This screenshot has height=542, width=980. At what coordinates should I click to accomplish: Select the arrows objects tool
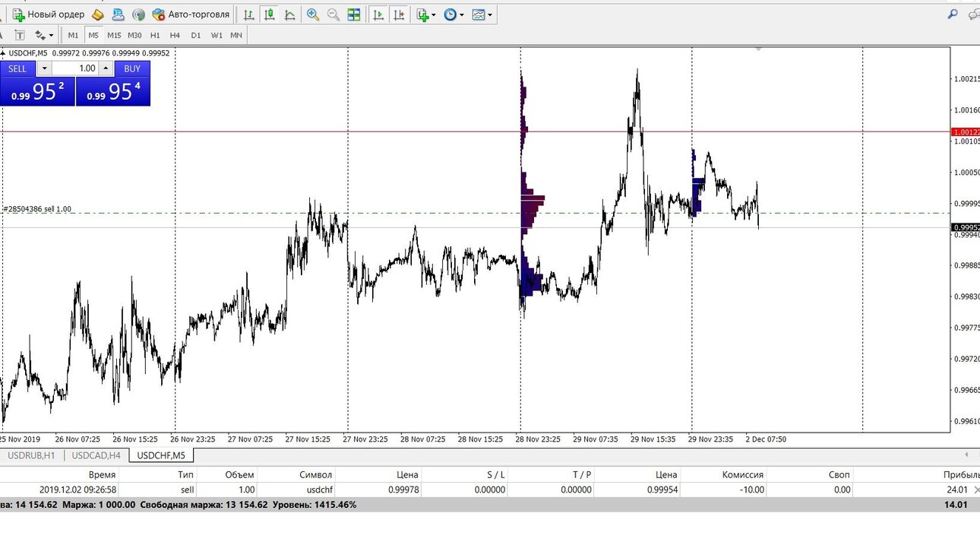40,35
